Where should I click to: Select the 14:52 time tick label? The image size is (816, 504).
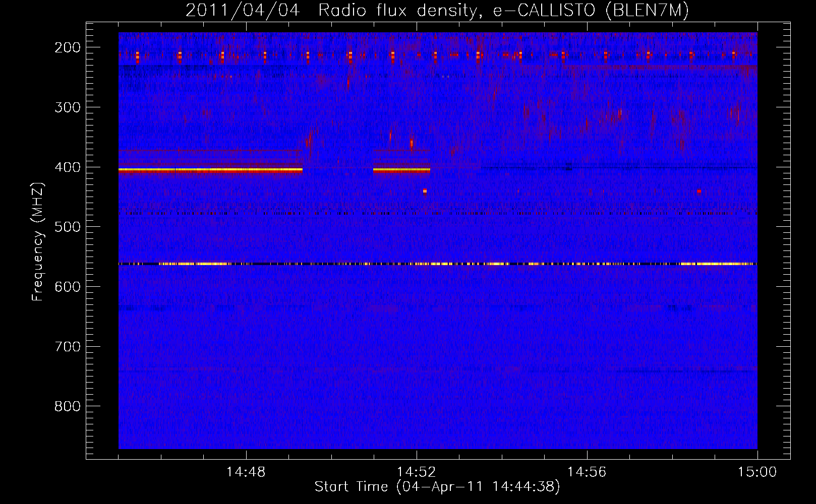pyautogui.click(x=417, y=472)
